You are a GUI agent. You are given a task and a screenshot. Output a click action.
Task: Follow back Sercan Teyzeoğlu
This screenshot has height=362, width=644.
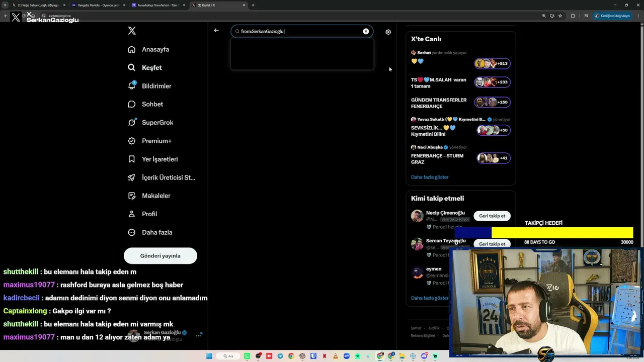(492, 244)
